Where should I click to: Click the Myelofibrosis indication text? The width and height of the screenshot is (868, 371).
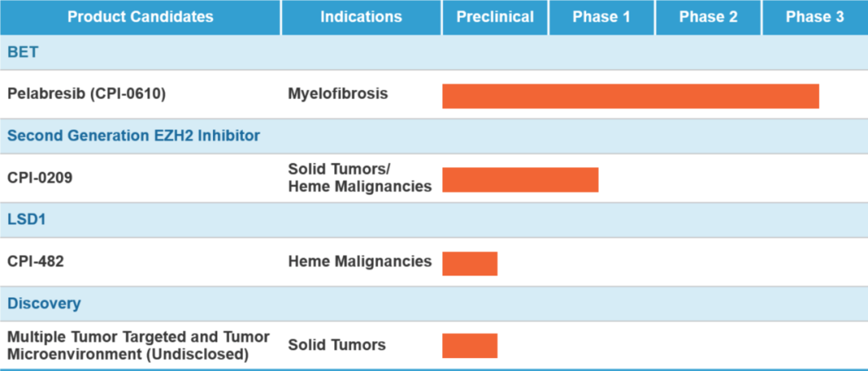[338, 95]
